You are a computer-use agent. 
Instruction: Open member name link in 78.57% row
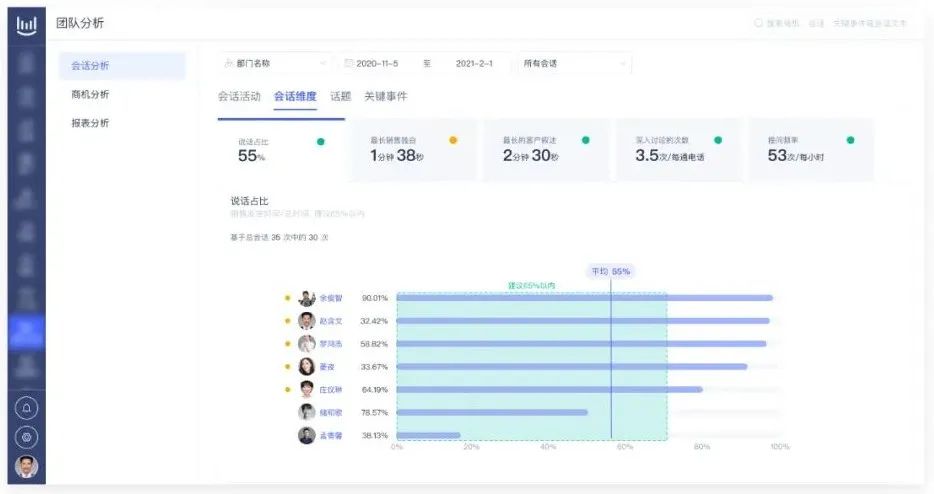[x=331, y=412]
